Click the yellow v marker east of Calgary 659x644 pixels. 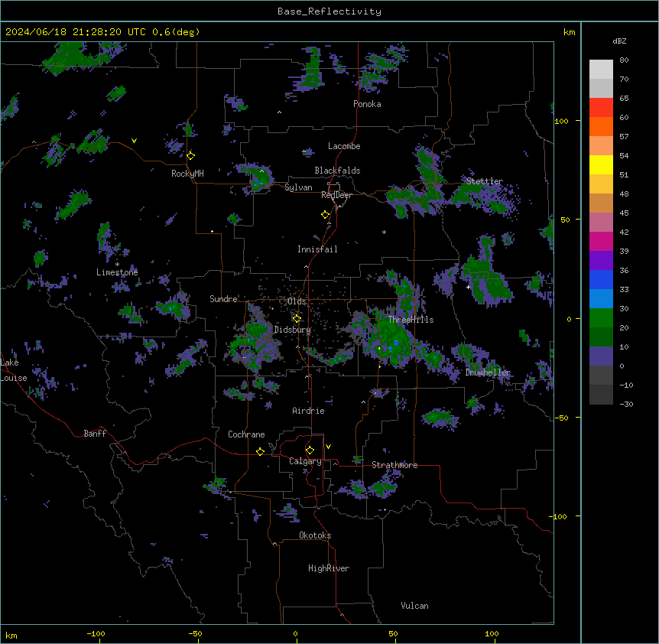pyautogui.click(x=328, y=447)
